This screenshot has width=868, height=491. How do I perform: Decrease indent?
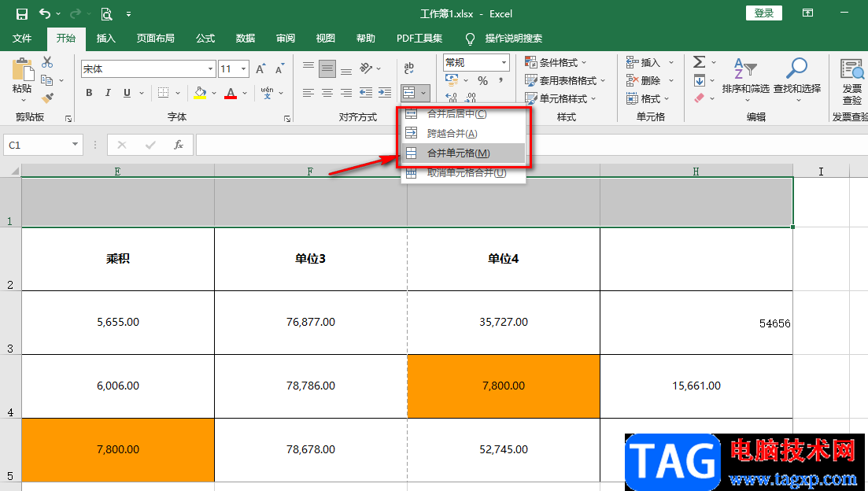[x=366, y=92]
